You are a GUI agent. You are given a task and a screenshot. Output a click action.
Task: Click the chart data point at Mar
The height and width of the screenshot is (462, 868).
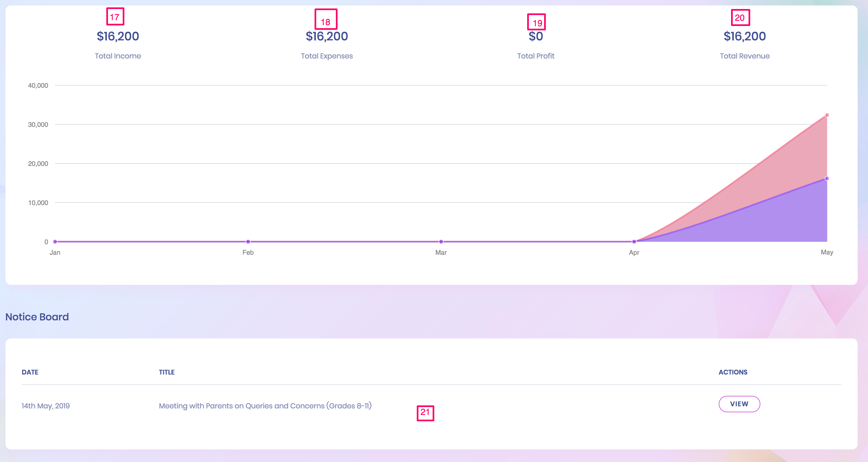click(x=441, y=242)
